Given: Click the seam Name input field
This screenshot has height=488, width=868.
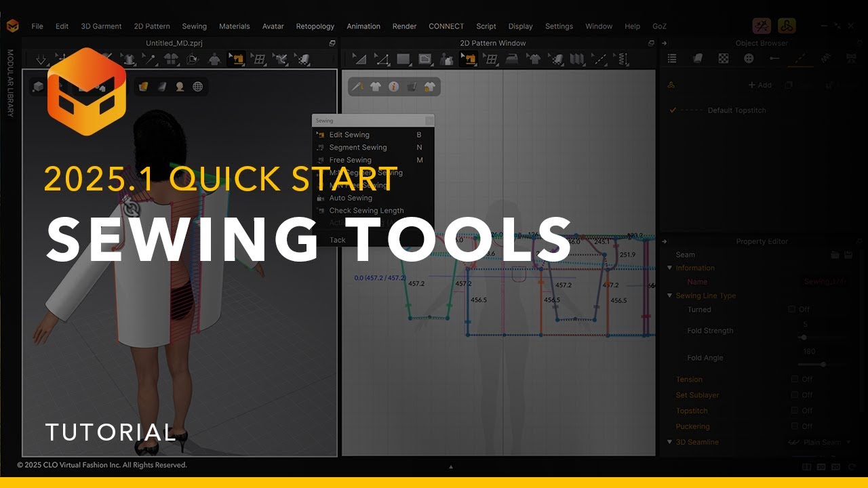Looking at the screenshot, I should pos(824,281).
